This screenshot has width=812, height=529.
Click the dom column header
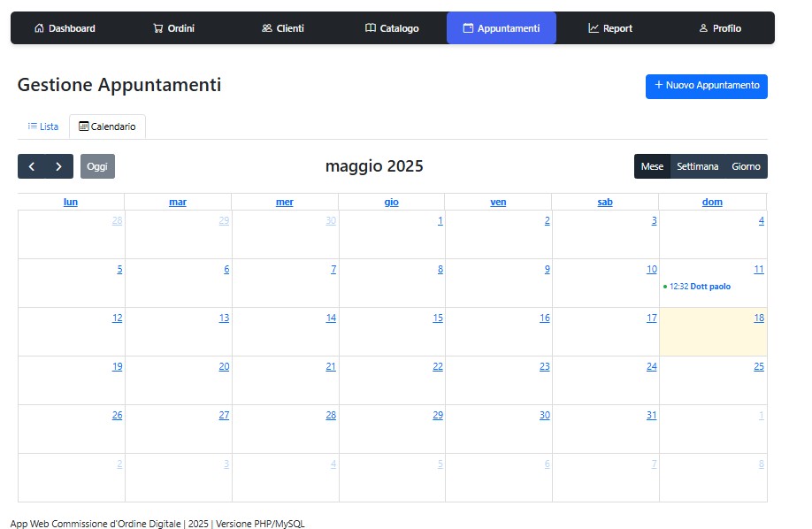click(x=712, y=202)
